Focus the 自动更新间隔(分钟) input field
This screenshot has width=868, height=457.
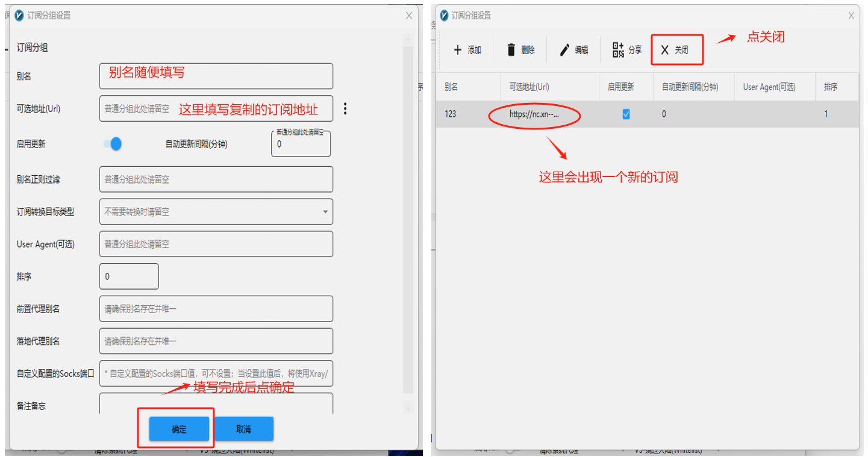coord(300,145)
